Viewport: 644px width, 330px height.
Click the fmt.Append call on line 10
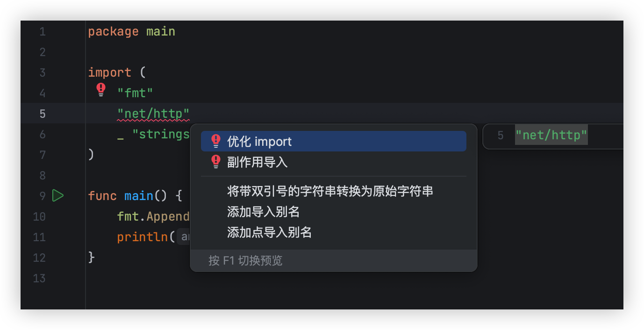click(153, 216)
